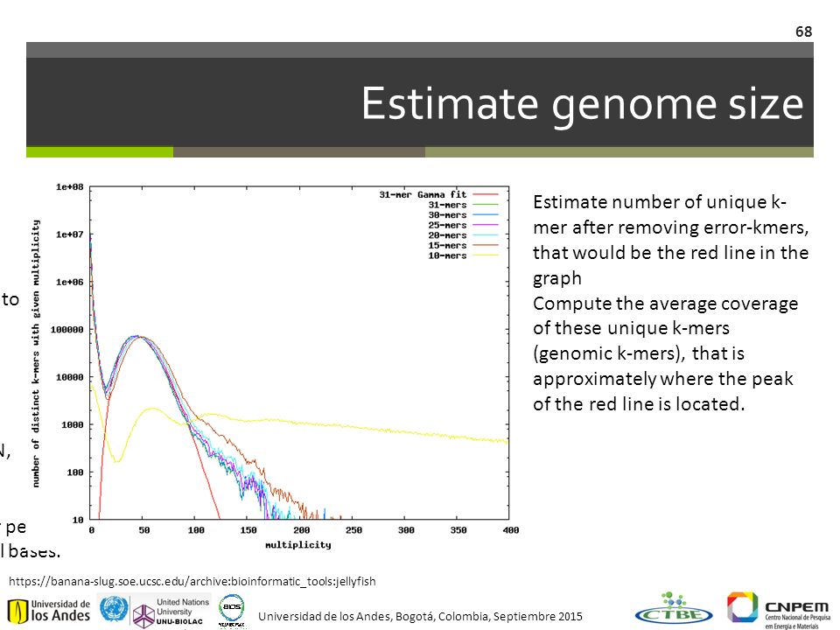840x630 pixels.
Task: Click the 31-mer Gamma fit legend entry
Action: coord(438,194)
